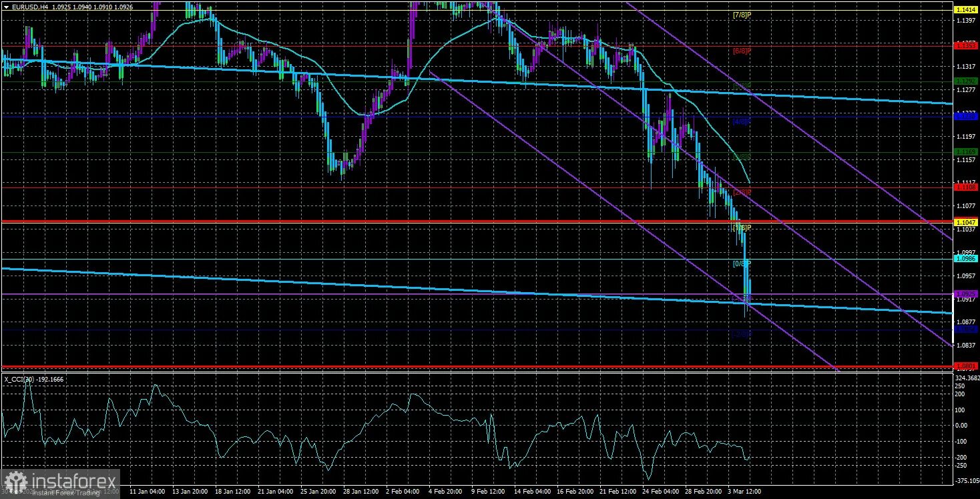Click the cyan 1.0986 price tag
Image resolution: width=980 pixels, height=499 pixels.
click(x=966, y=258)
